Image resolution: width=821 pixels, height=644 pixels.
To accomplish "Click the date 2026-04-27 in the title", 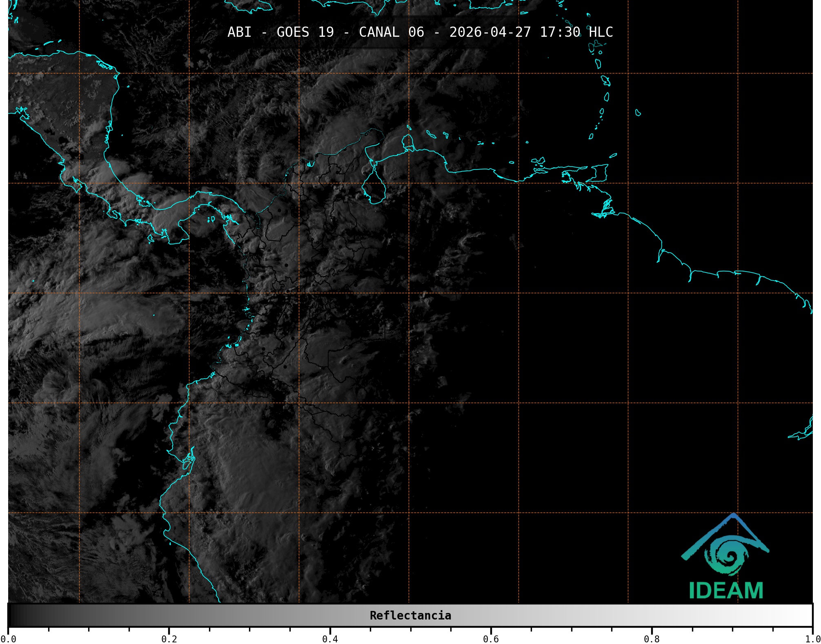I will [490, 32].
